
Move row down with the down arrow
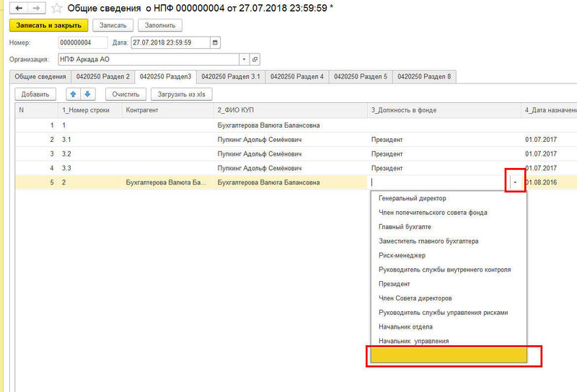(x=87, y=94)
